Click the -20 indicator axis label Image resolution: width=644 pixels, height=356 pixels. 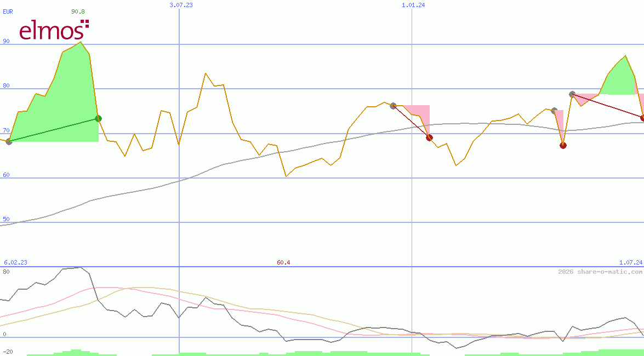click(8, 352)
